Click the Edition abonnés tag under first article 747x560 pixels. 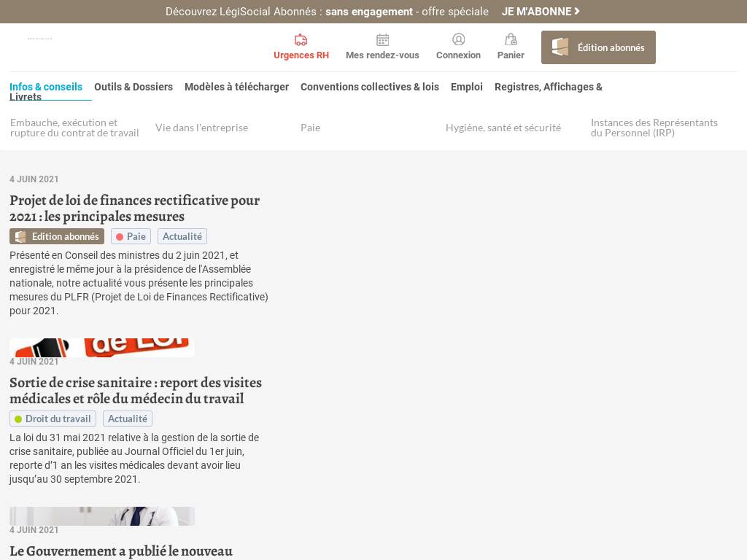click(57, 237)
